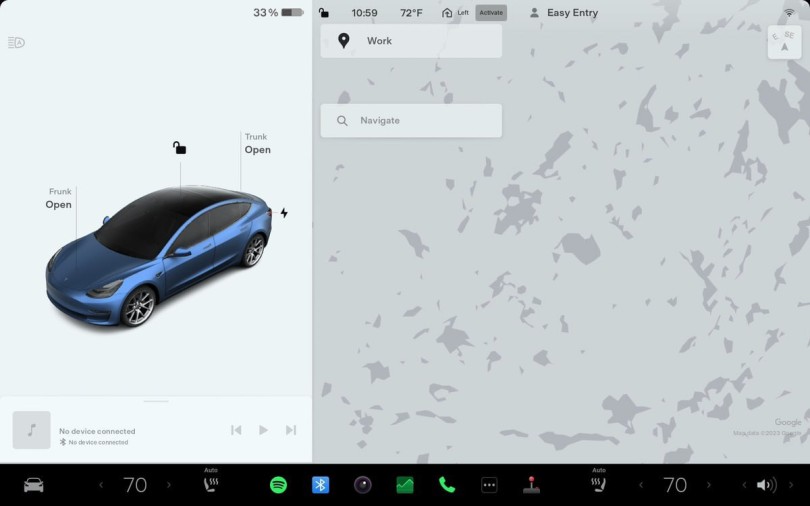Tap the music note album placeholder
Image resolution: width=810 pixels, height=506 pixels.
[32, 430]
